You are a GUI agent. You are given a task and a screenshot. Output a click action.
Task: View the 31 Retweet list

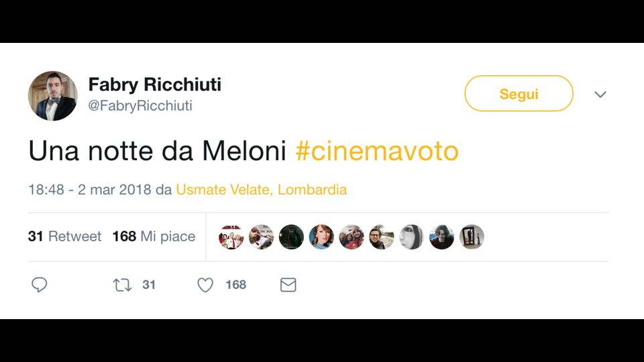(x=64, y=237)
